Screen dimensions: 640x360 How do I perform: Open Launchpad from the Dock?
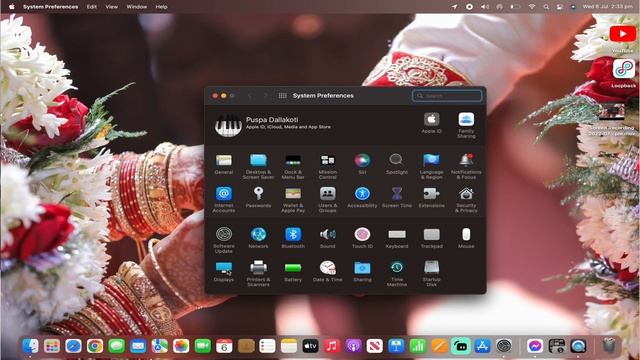(52, 346)
